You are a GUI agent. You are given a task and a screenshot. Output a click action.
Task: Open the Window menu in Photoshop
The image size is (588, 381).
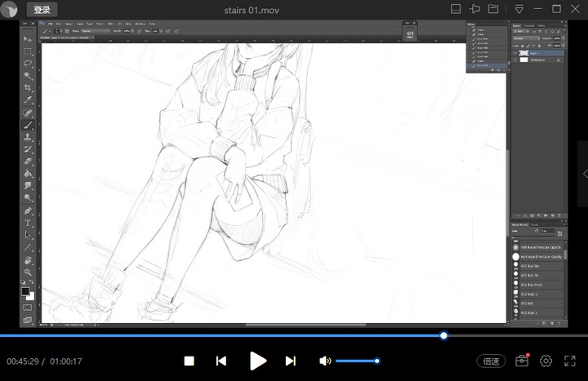140,24
